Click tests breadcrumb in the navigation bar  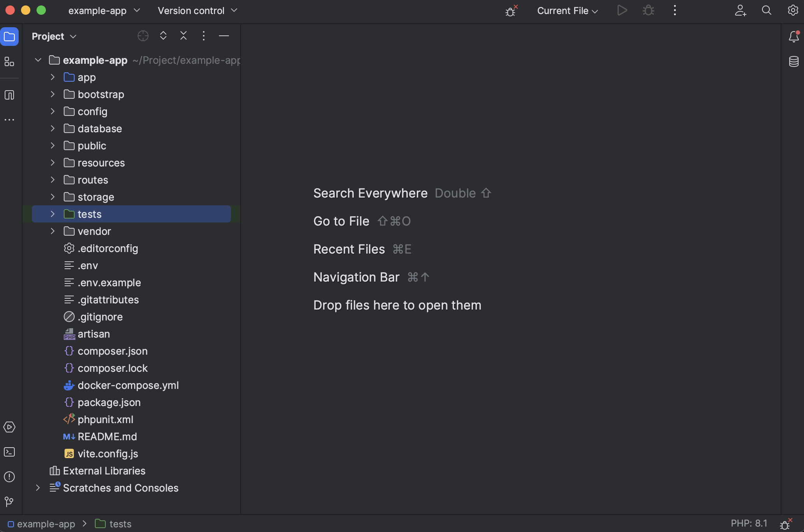pos(120,524)
